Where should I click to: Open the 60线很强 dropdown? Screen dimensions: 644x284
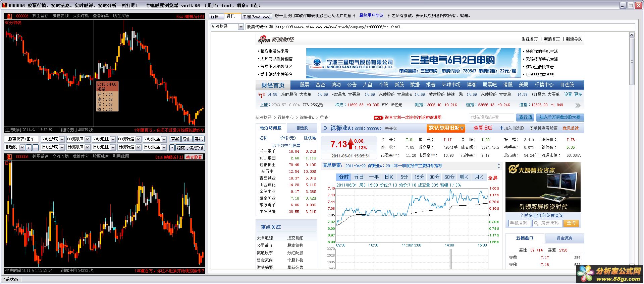pos(164,139)
